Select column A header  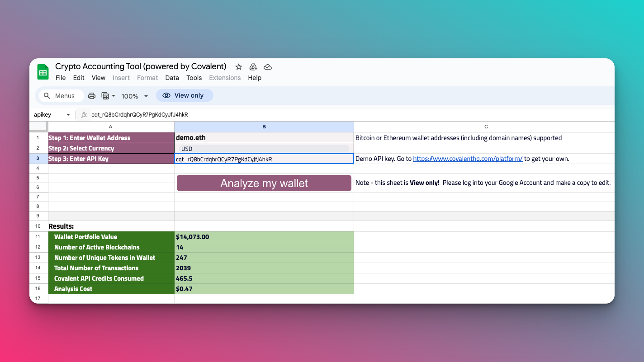111,127
